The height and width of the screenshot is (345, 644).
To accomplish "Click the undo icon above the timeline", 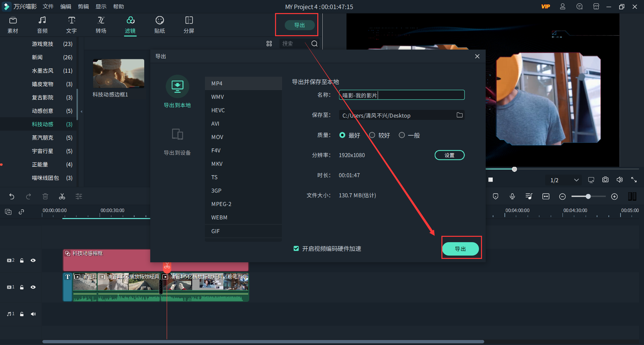I will [x=12, y=196].
